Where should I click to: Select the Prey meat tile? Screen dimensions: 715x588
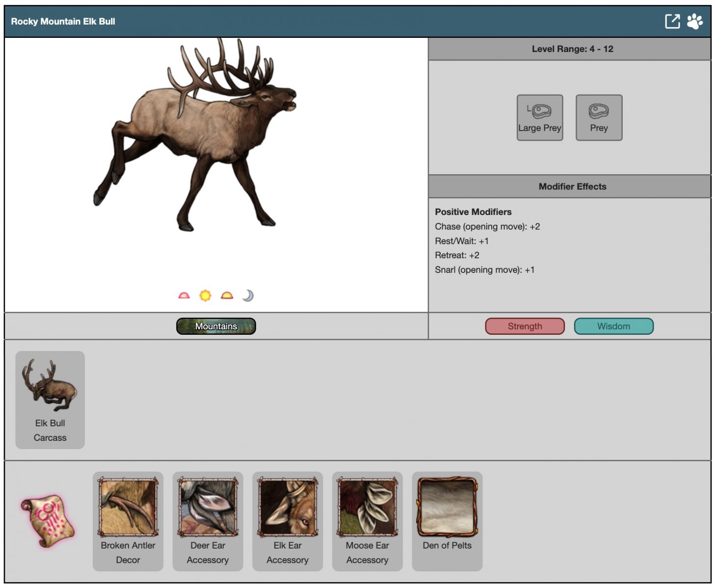(x=599, y=118)
